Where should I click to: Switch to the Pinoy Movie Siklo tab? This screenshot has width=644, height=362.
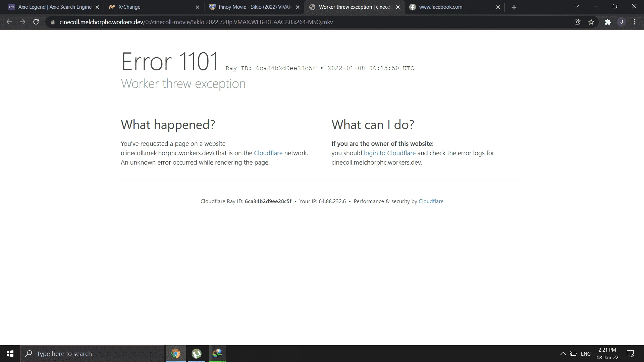254,7
